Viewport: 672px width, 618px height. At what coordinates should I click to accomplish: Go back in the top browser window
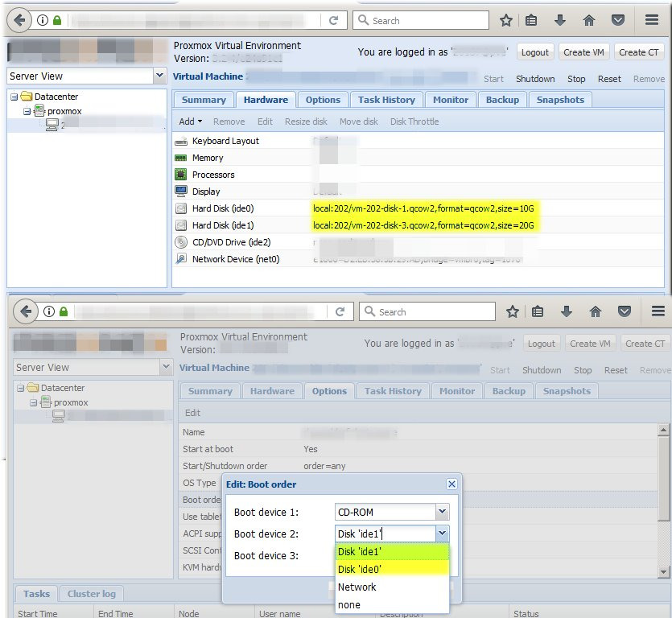click(19, 19)
